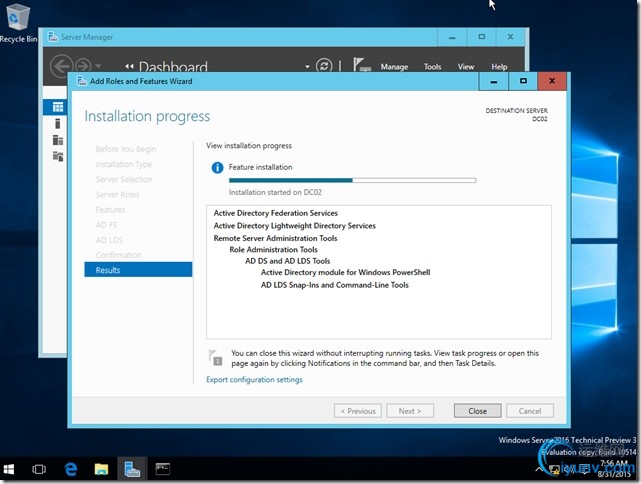Open Export configuration settings link
The height and width of the screenshot is (484, 641).
pyautogui.click(x=254, y=380)
